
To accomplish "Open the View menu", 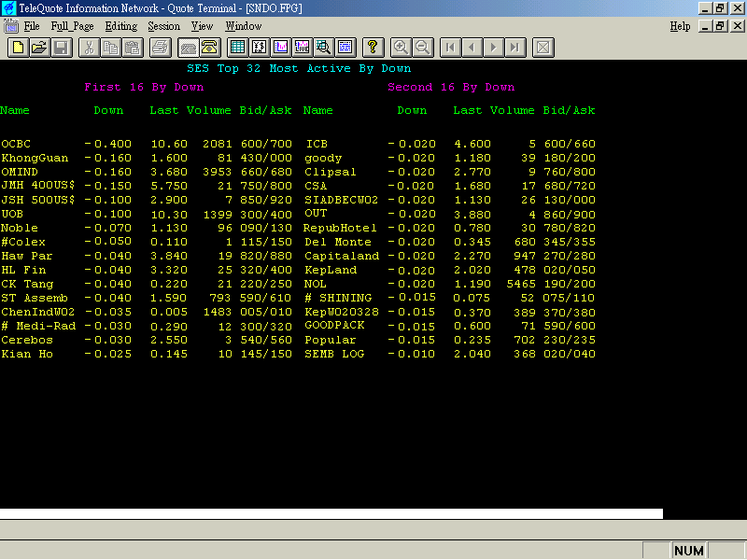I will [x=202, y=26].
